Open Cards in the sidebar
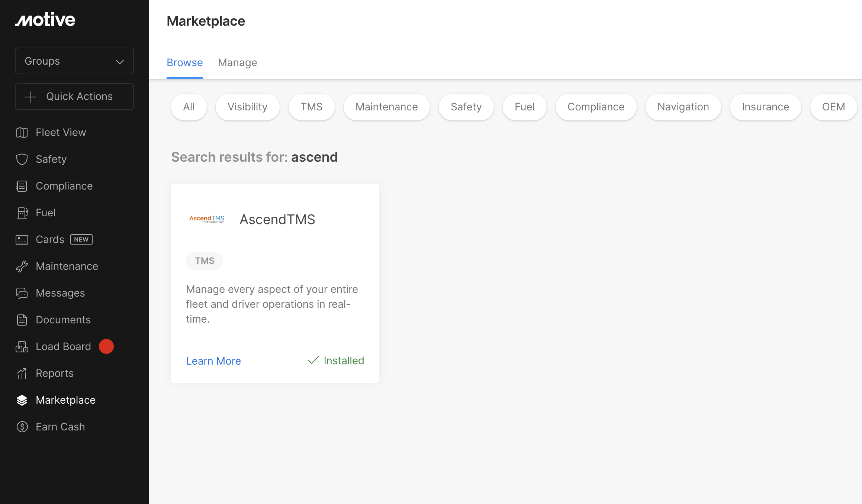This screenshot has height=504, width=862. click(x=50, y=240)
